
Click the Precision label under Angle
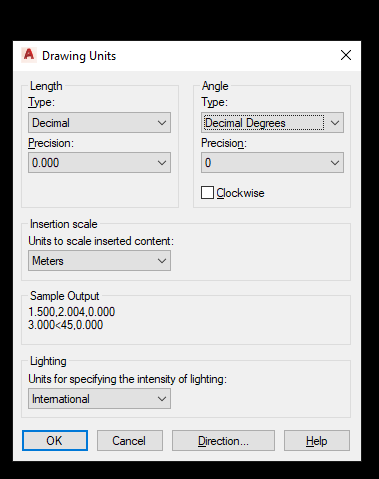click(224, 143)
